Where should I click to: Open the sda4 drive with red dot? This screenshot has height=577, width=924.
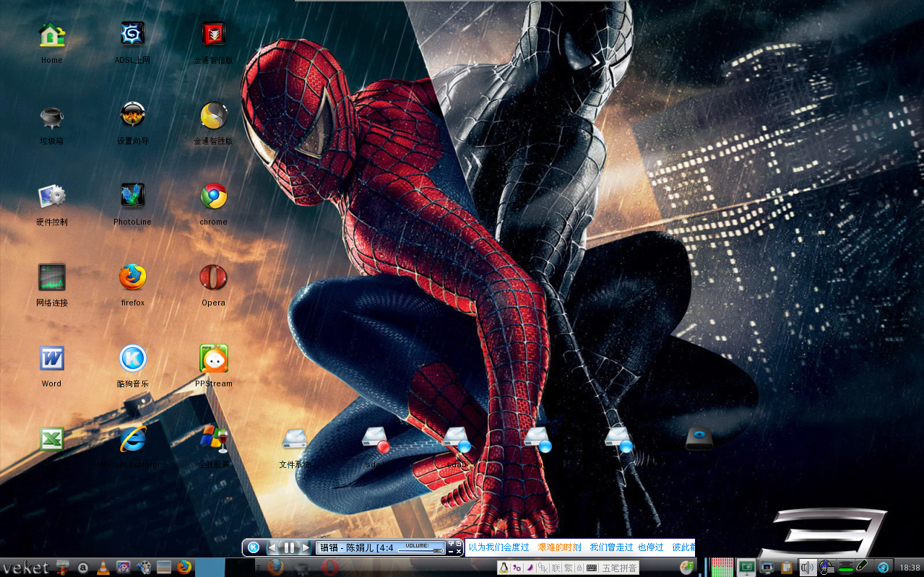click(375, 438)
